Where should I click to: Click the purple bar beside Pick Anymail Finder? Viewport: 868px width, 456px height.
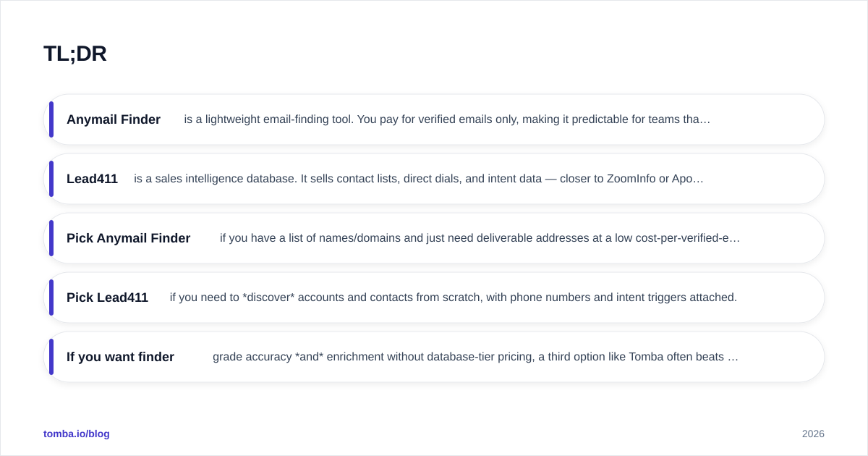point(51,238)
